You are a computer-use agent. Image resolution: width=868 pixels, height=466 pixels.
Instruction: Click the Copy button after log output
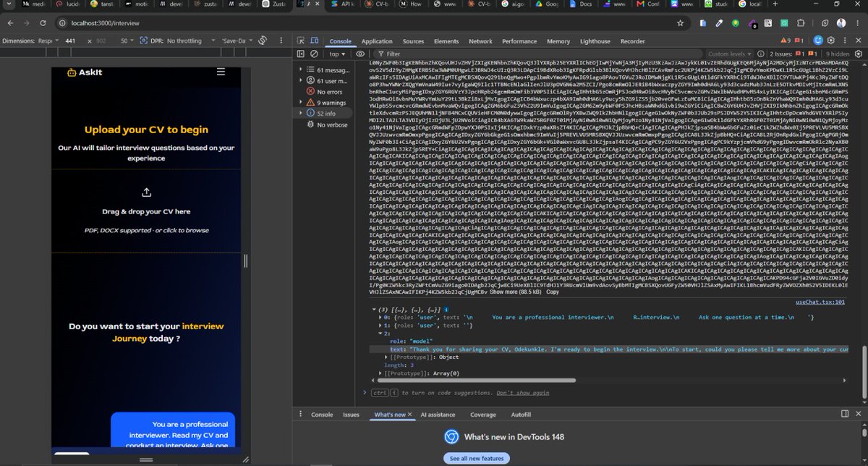(553, 292)
